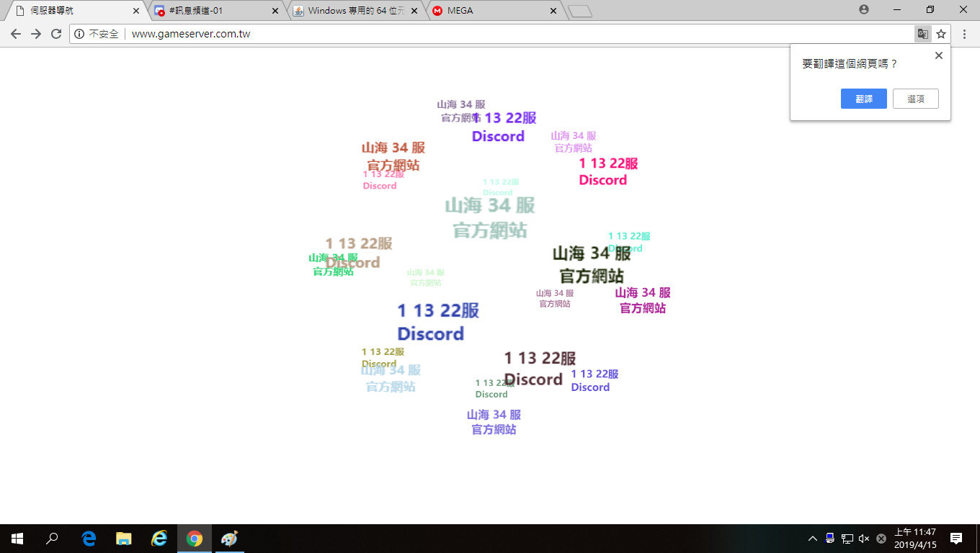Open the Chrome profile avatar icon
The image size is (980, 553).
point(864,10)
